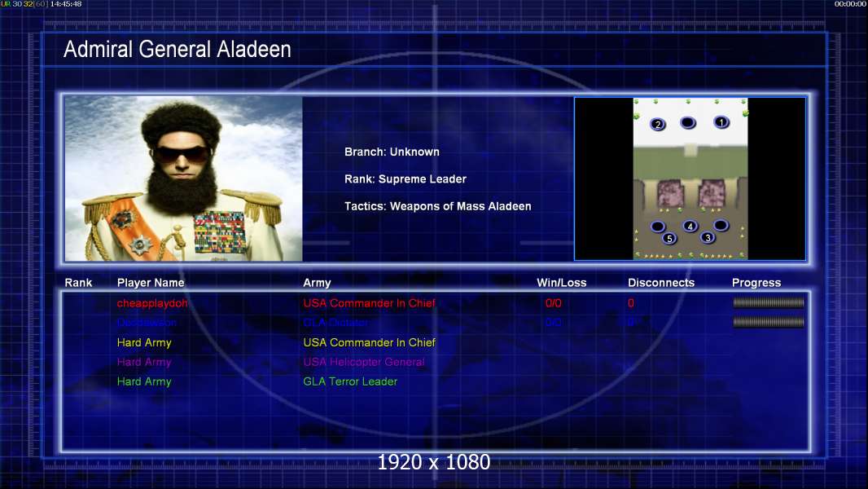Click the '14:45:48' clock readout
Image resolution: width=868 pixels, height=489 pixels.
[x=66, y=4]
